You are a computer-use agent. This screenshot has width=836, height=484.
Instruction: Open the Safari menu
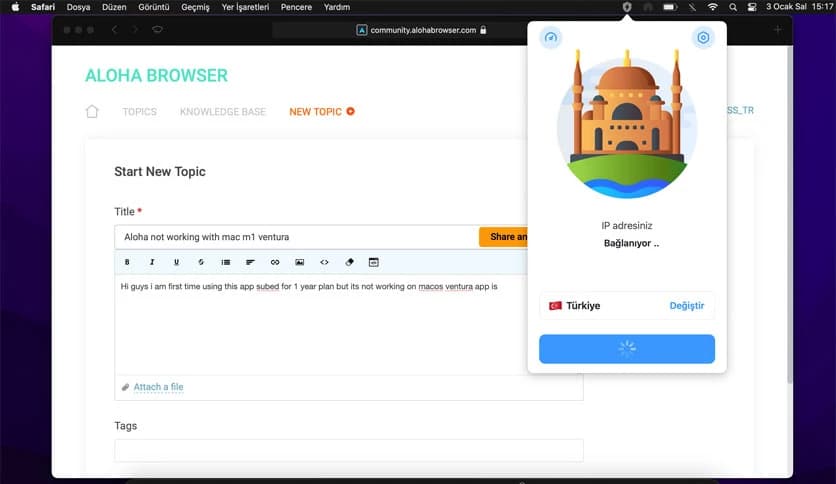click(43, 7)
